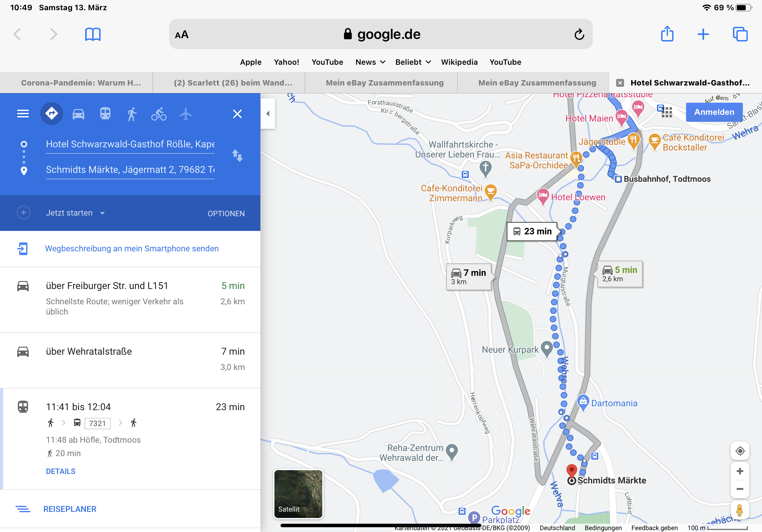Open Feedback geben link
Screen dimensions: 762x532
point(654,528)
